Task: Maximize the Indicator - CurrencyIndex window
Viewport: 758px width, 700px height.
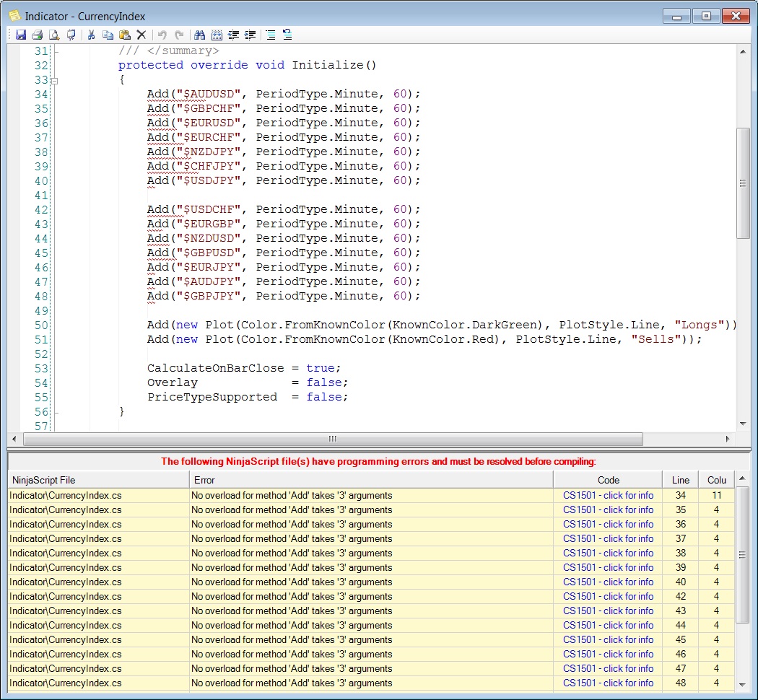Action: [706, 16]
